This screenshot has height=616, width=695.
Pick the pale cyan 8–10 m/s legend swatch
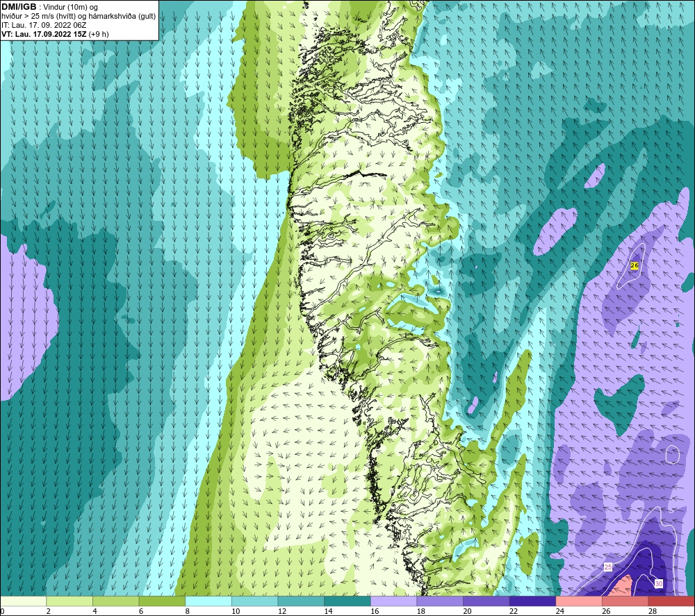point(208,601)
